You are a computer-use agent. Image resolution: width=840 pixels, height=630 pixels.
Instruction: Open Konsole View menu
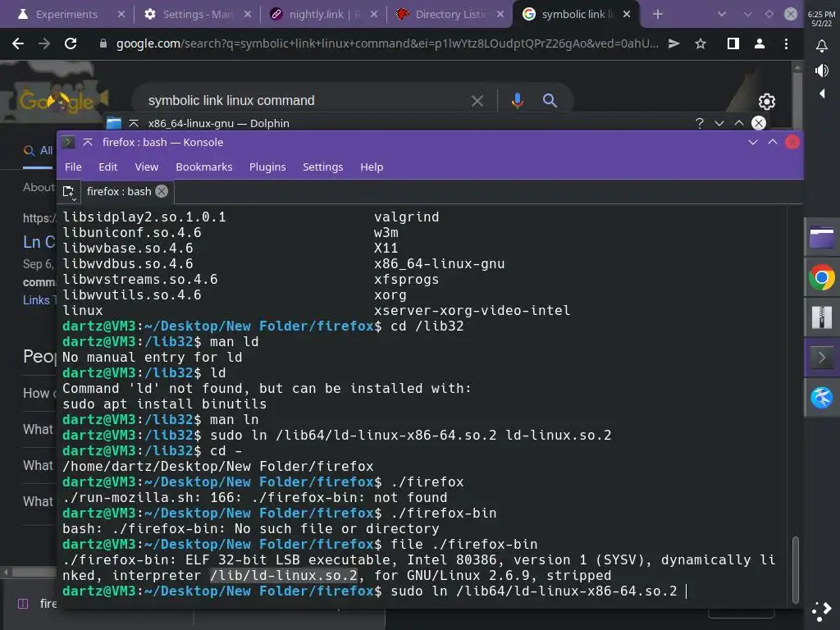pyautogui.click(x=146, y=167)
